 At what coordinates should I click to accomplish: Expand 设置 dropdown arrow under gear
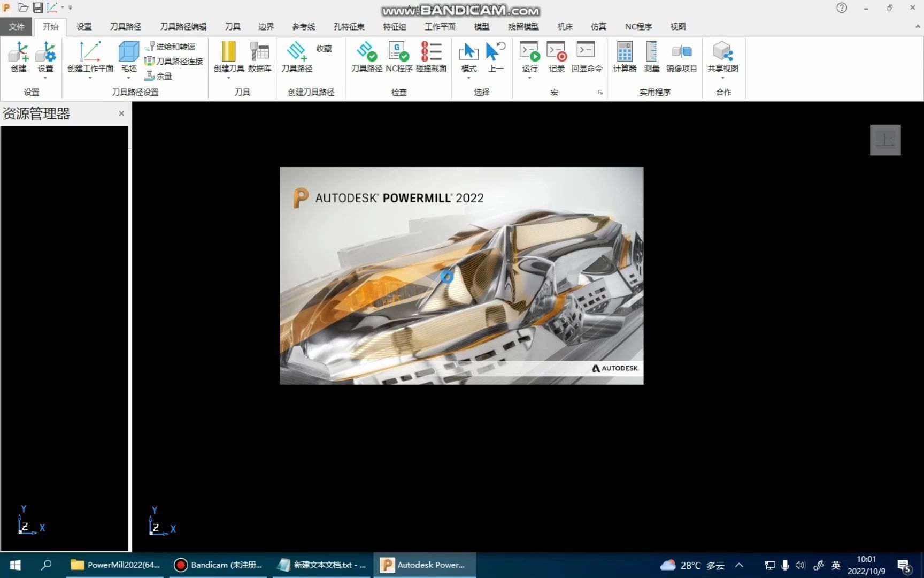pos(45,78)
